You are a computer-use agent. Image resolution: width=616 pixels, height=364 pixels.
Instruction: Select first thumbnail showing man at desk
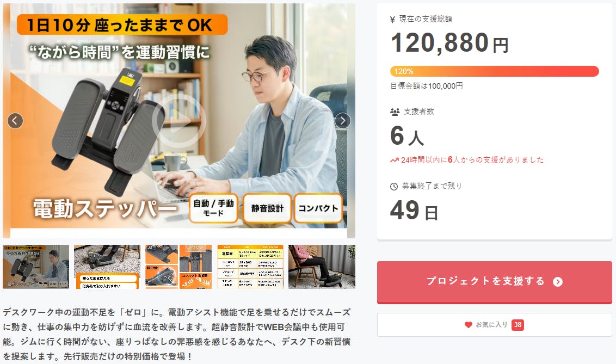36,267
